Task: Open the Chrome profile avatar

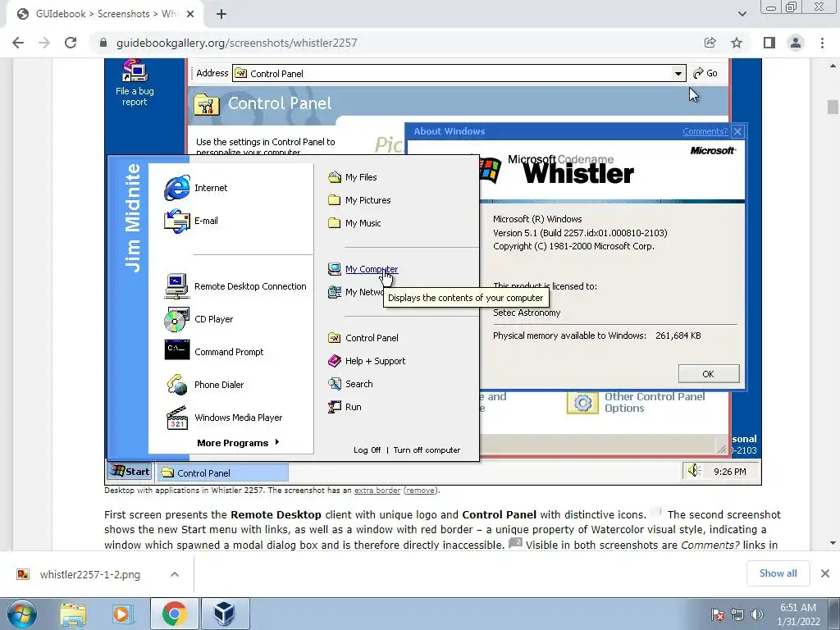Action: click(796, 43)
